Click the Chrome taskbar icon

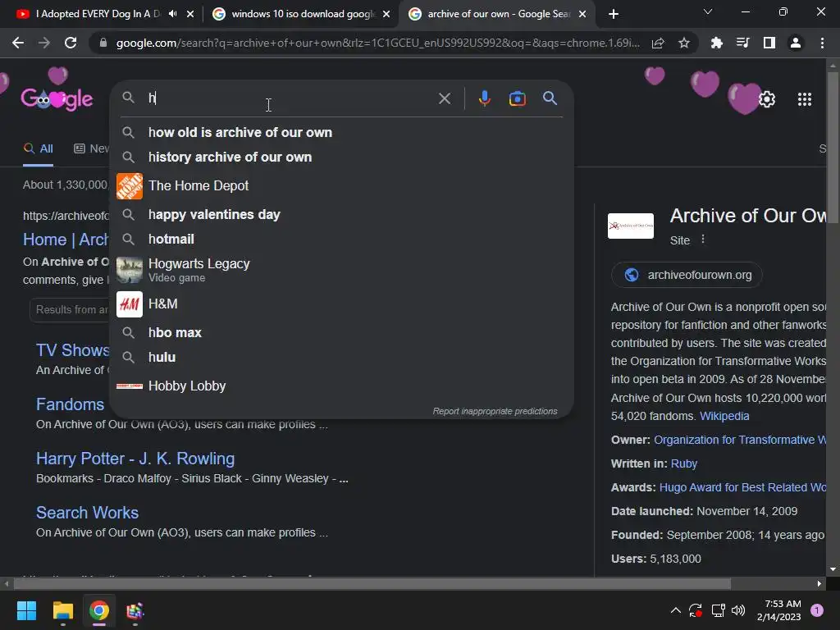99,610
